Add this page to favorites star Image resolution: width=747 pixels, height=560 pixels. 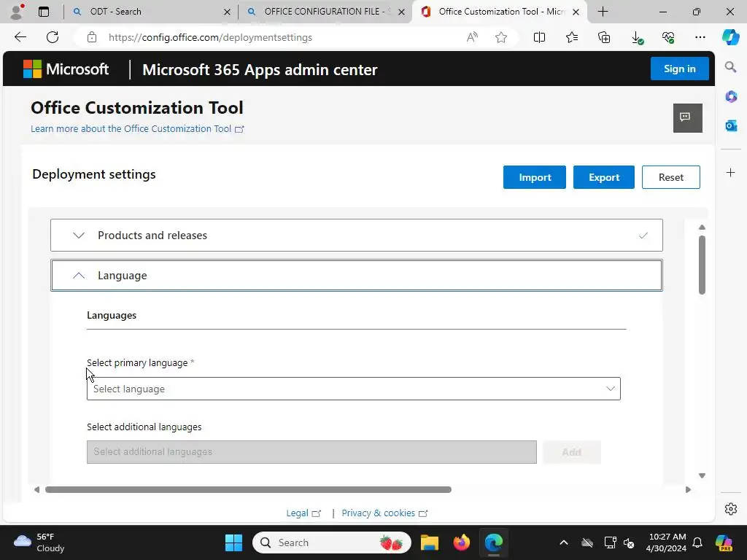(500, 37)
